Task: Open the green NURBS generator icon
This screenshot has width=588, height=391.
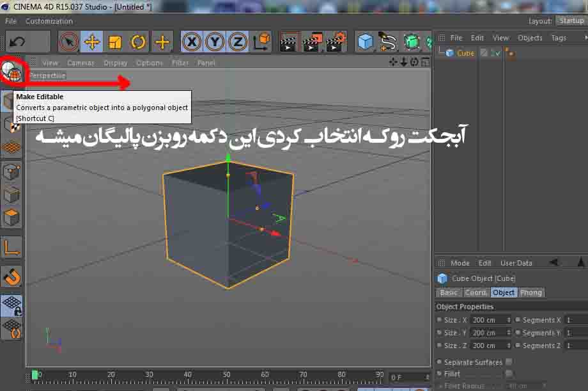Action: pos(412,42)
